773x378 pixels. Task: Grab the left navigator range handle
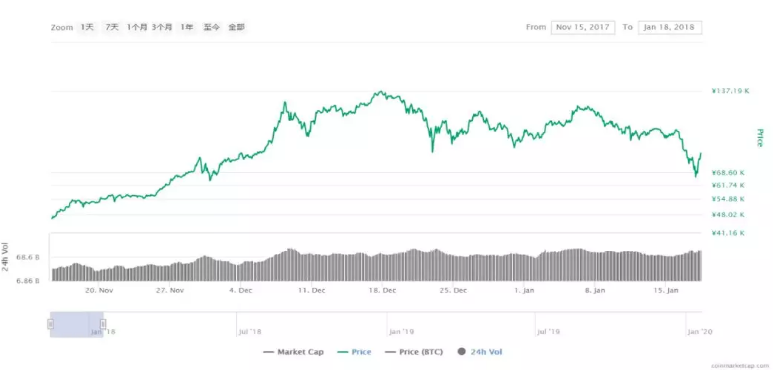tap(50, 324)
